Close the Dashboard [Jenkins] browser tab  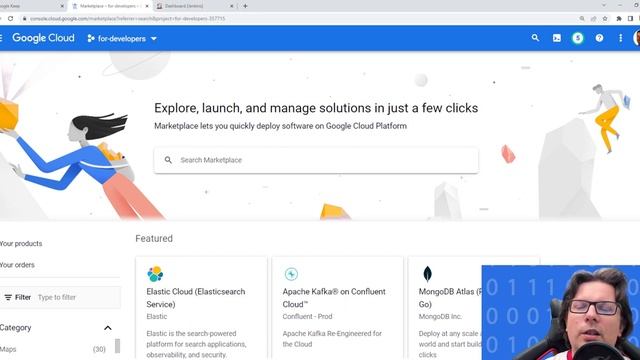[x=231, y=6]
